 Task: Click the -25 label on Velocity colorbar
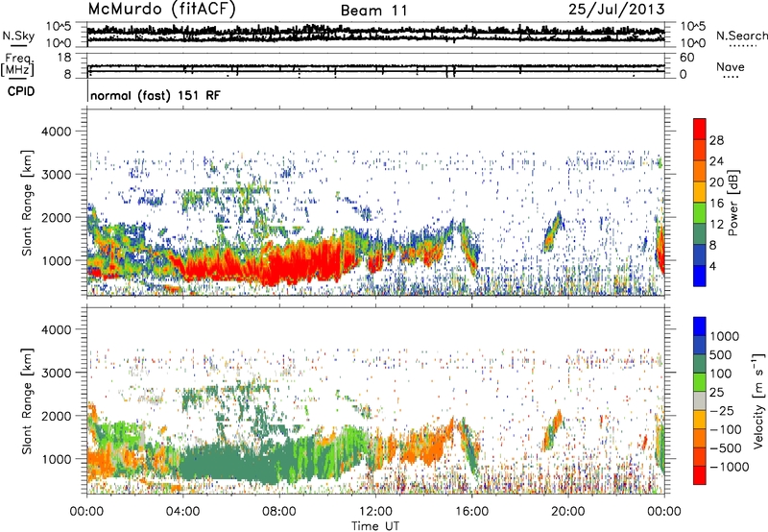721,411
